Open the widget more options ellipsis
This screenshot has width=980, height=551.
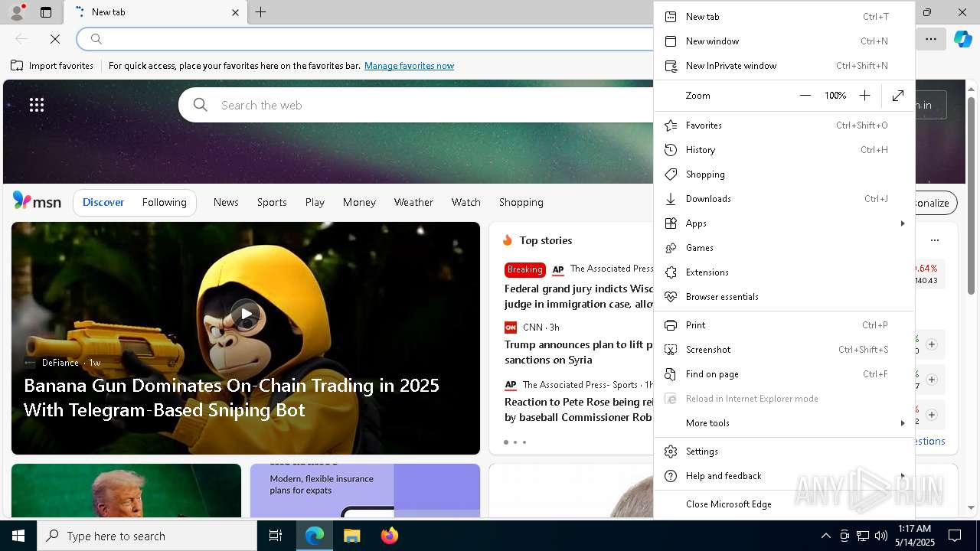pyautogui.click(x=934, y=240)
